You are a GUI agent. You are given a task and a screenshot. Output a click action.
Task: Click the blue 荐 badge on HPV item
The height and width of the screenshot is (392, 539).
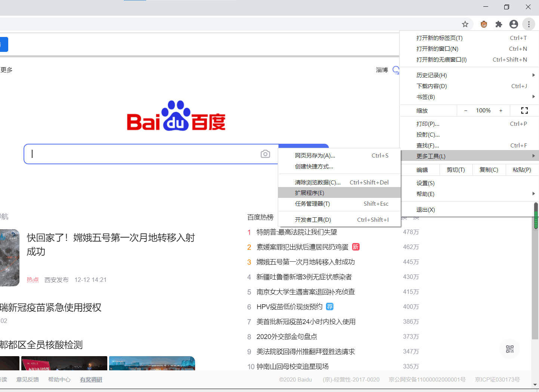(330, 307)
